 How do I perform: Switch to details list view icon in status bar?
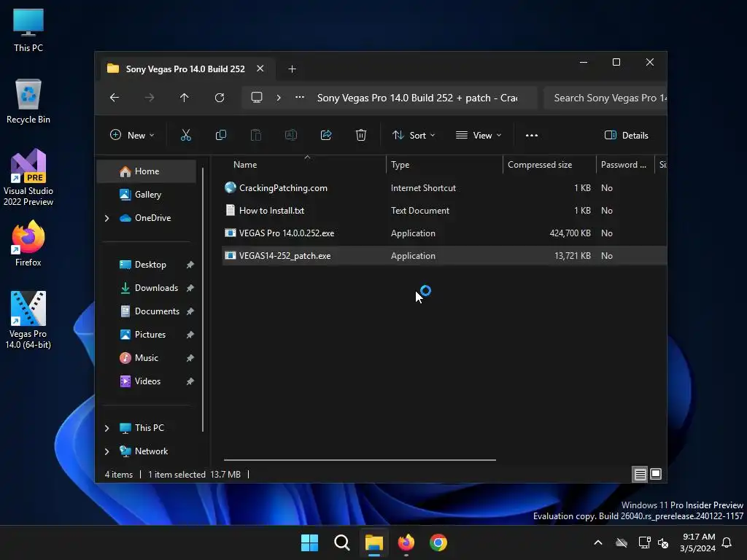(640, 474)
